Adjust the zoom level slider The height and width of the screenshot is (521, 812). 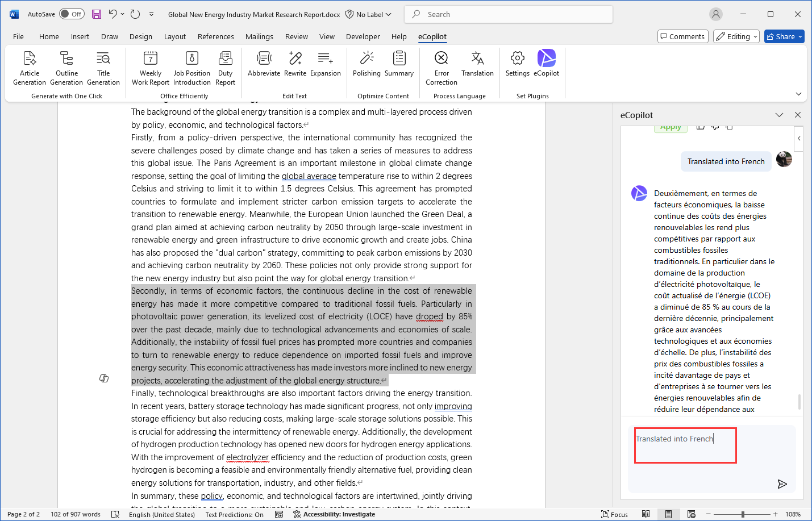743,514
